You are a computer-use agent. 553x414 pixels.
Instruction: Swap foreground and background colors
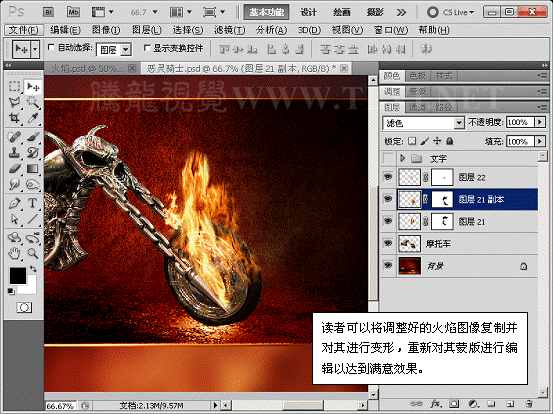pyautogui.click(x=34, y=269)
